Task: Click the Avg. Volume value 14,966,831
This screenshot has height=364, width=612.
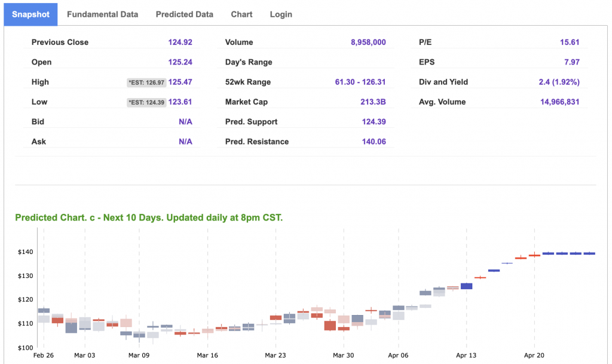Action: 559,102
